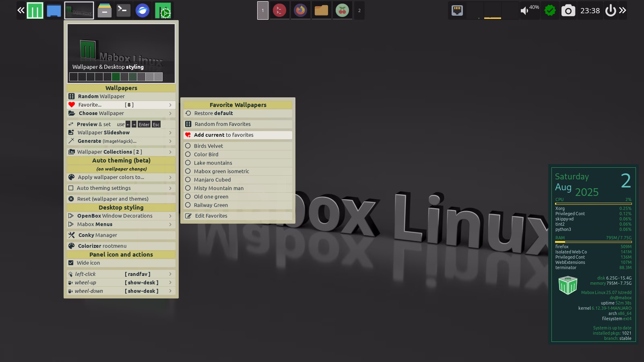Select the Birds Velvet wallpaper radio
This screenshot has width=644, height=362.
pos(188,146)
